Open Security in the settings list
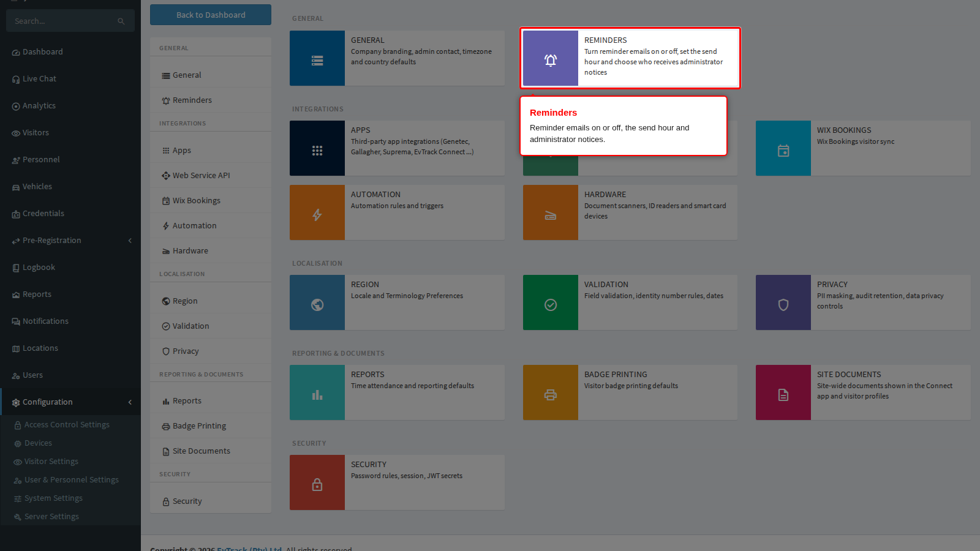Screen dimensions: 980x551 click(211, 501)
